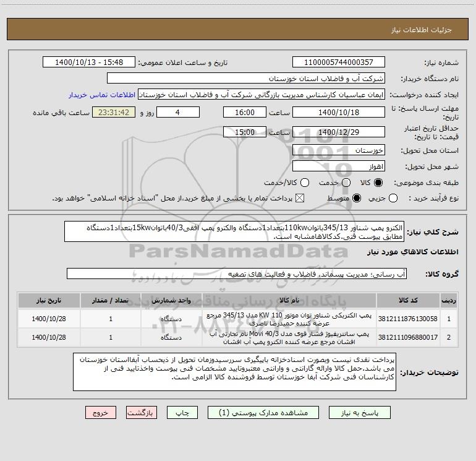Click the جزئیات اطلاعات نیاز header title
Image resolution: width=476 pixels, height=461 pixels.
click(421, 30)
